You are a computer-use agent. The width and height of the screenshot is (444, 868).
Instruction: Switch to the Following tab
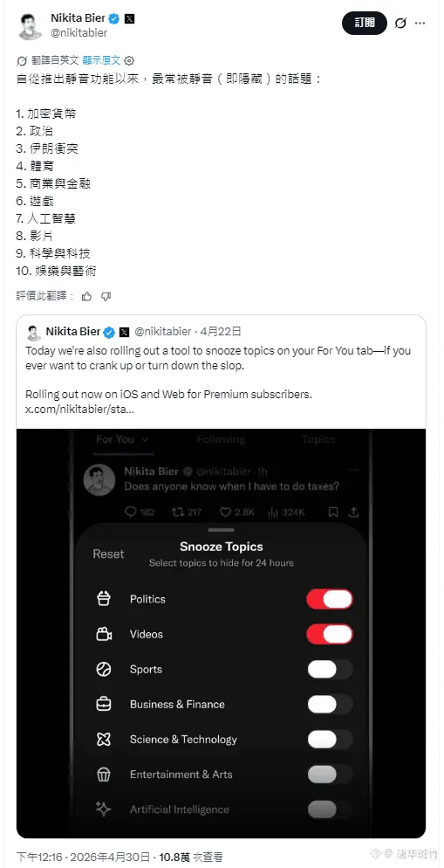[221, 439]
